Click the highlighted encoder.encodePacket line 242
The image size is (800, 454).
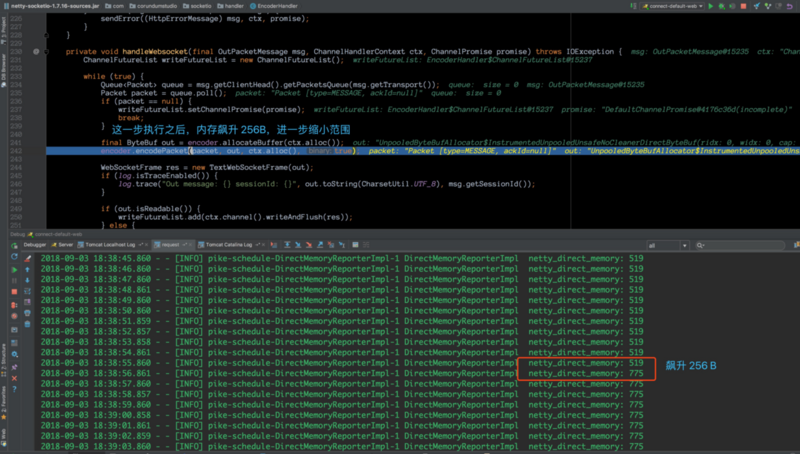point(423,151)
